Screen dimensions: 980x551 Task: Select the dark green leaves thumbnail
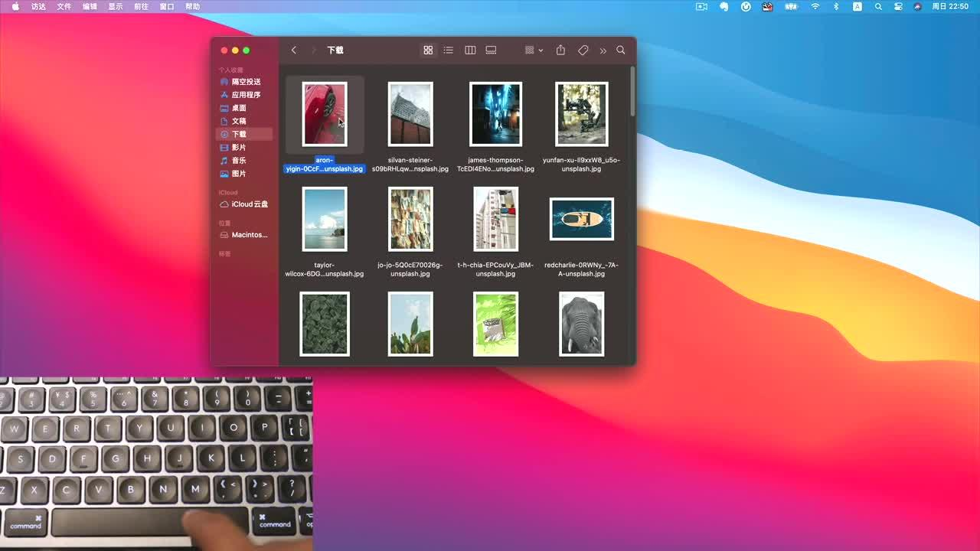[x=325, y=324]
